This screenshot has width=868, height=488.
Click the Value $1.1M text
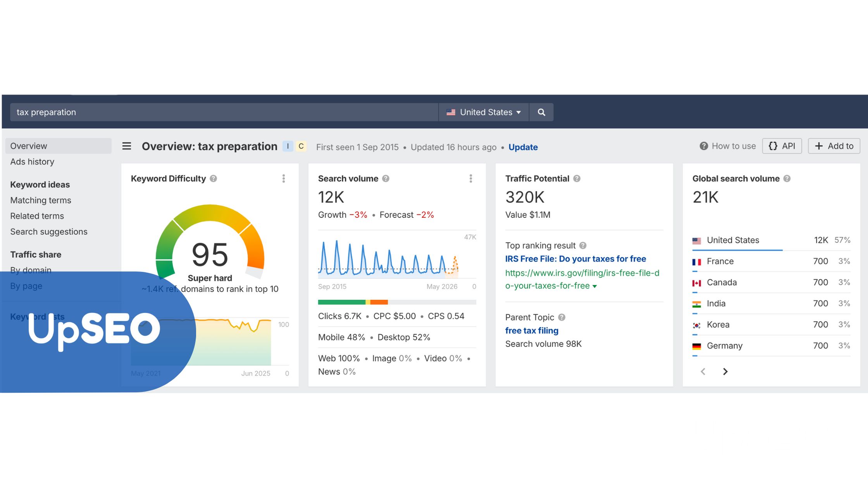(528, 215)
